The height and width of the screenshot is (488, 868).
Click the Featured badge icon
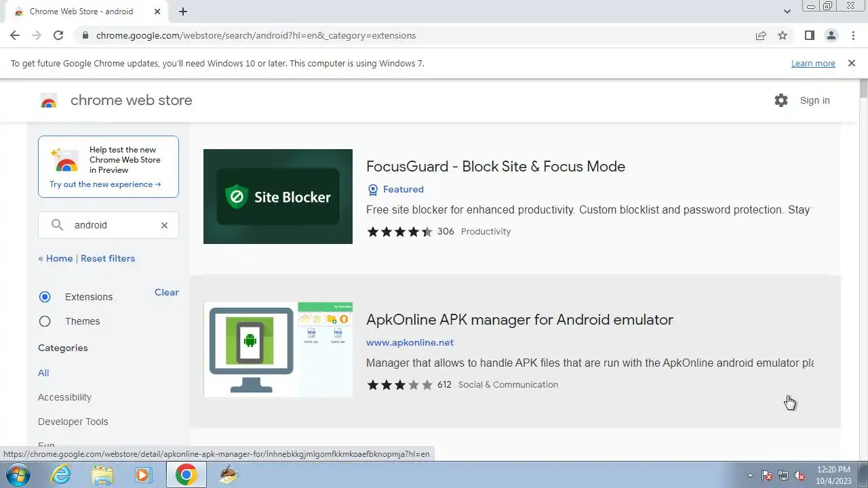tap(372, 189)
